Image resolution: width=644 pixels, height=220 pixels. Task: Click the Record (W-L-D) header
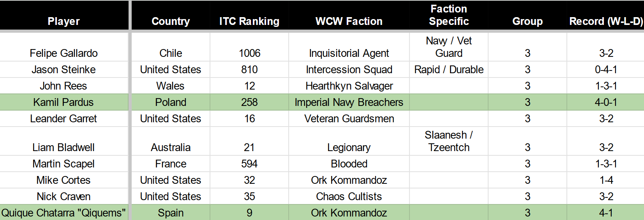606,21
